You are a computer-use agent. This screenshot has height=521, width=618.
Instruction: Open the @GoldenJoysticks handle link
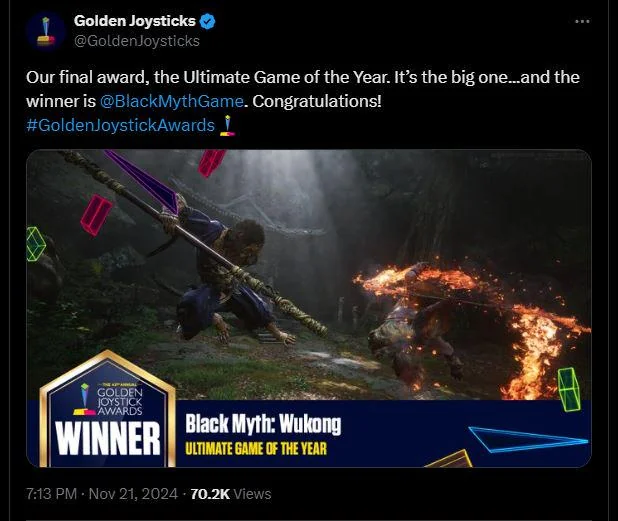[x=137, y=41]
